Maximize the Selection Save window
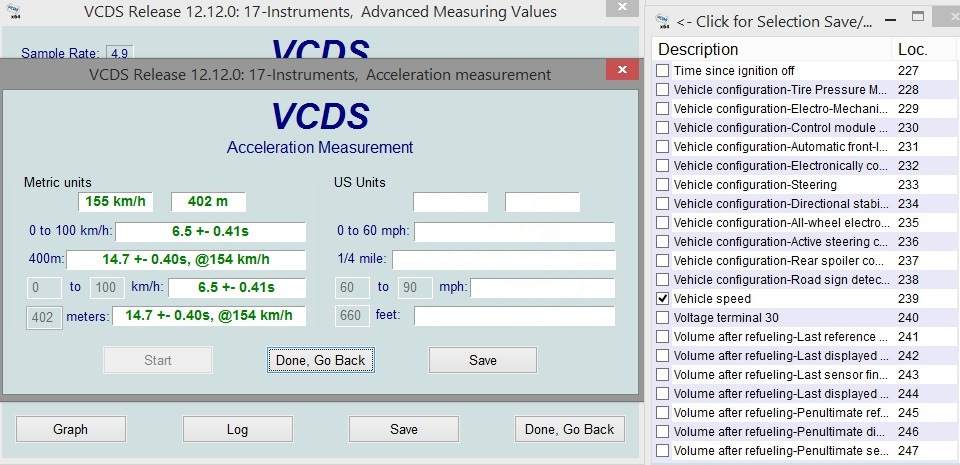 917,17
